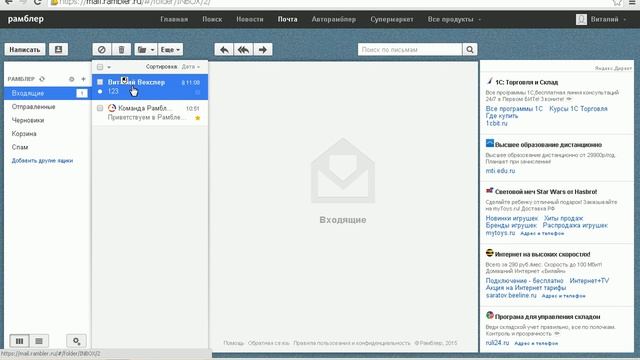The height and width of the screenshot is (360, 640).
Task: Toggle select all messages checkbox
Action: [100, 67]
